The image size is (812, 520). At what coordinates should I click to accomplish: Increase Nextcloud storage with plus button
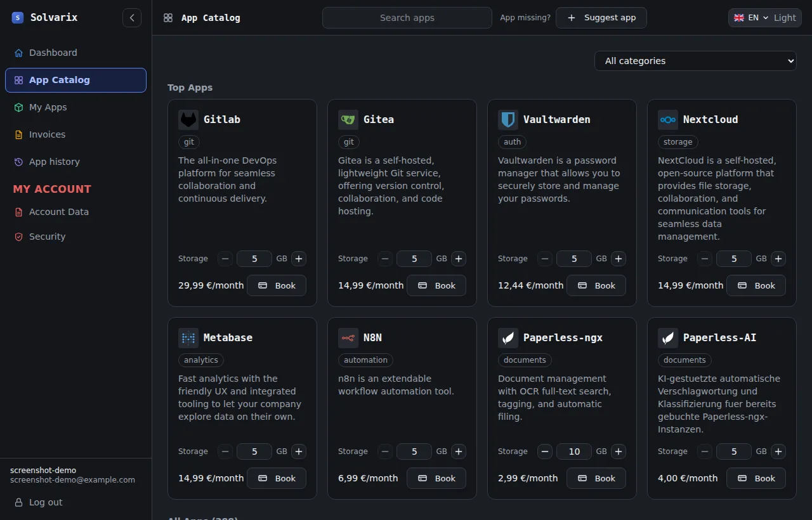(778, 259)
